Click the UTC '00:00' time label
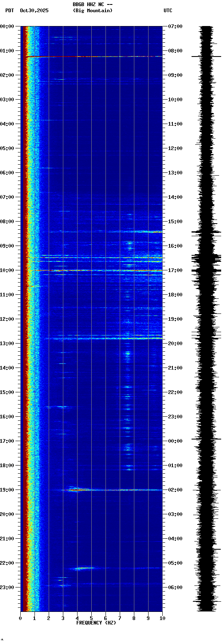This screenshot has width=224, height=644. [x=175, y=441]
